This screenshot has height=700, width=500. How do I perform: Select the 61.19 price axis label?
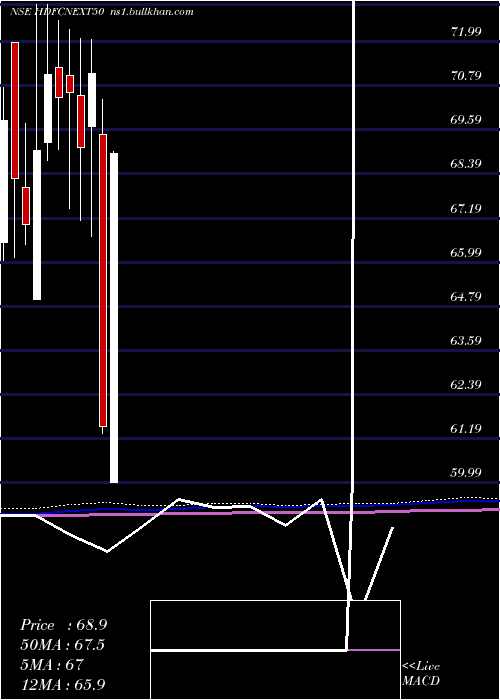click(467, 429)
